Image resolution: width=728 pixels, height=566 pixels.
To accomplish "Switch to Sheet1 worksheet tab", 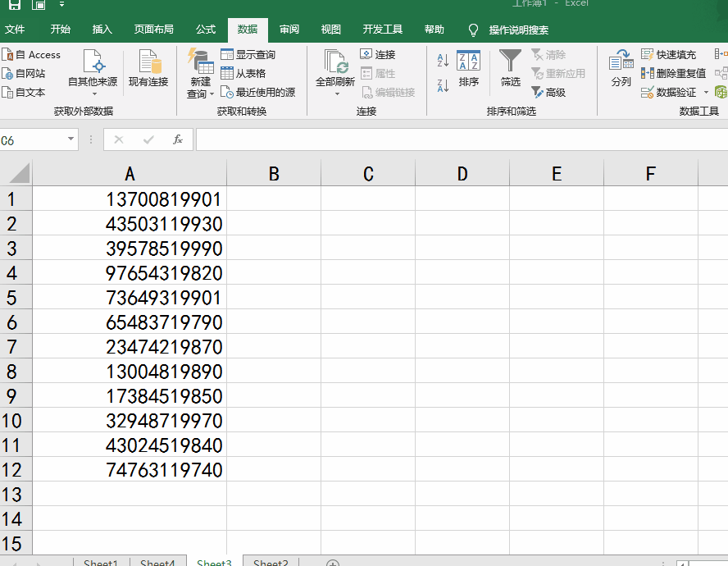I will coord(100,561).
